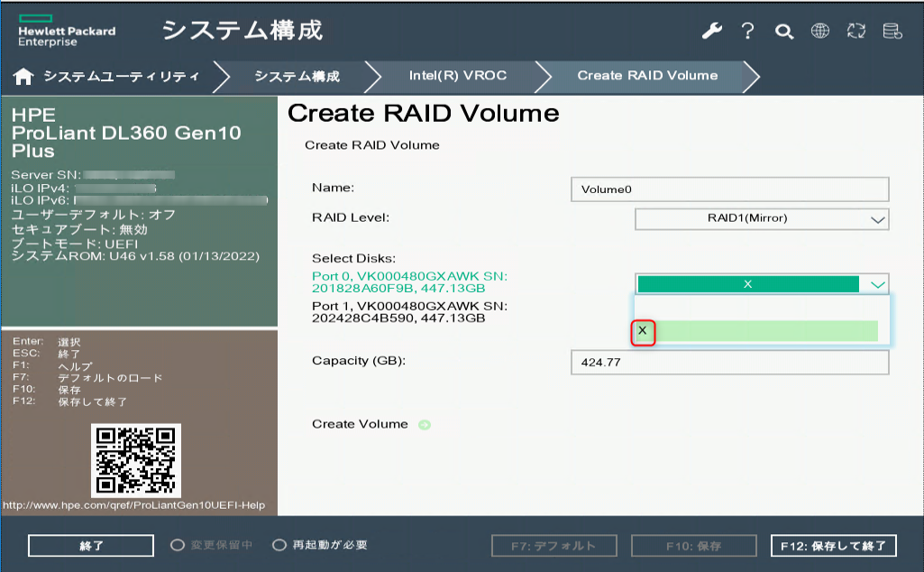The height and width of the screenshot is (572, 924).
Task: Click the Port 0 disk selection dropdown
Action: click(762, 284)
